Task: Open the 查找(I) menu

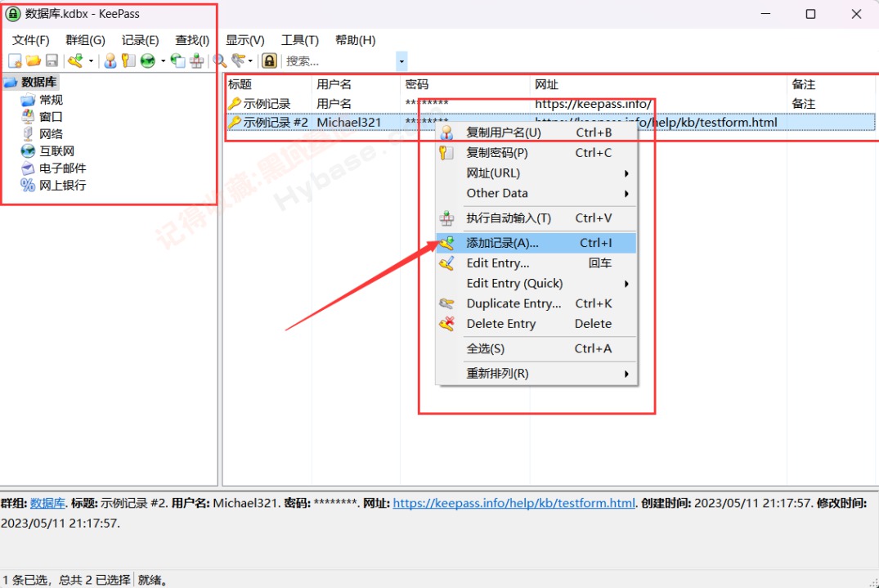Action: point(192,40)
